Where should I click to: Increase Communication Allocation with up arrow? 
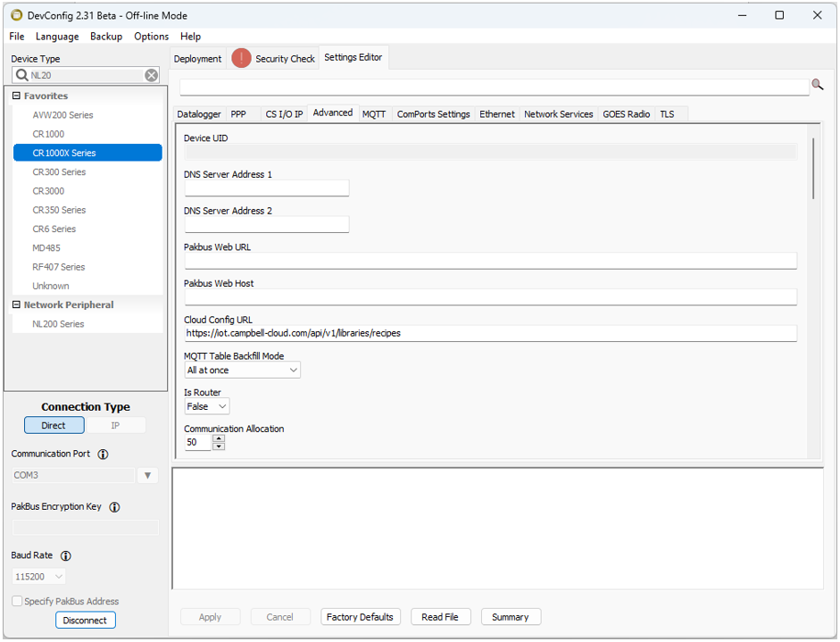[x=219, y=438]
